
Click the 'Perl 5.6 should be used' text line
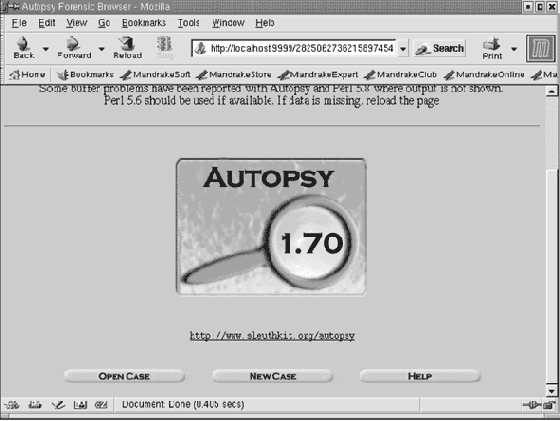point(271,101)
